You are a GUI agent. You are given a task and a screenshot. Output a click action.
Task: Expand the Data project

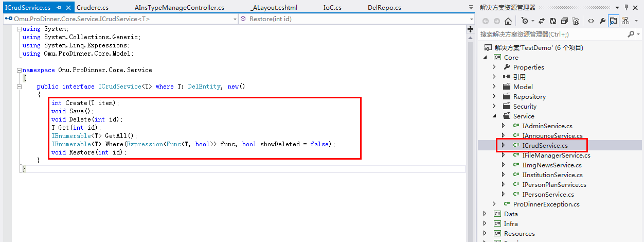click(485, 214)
